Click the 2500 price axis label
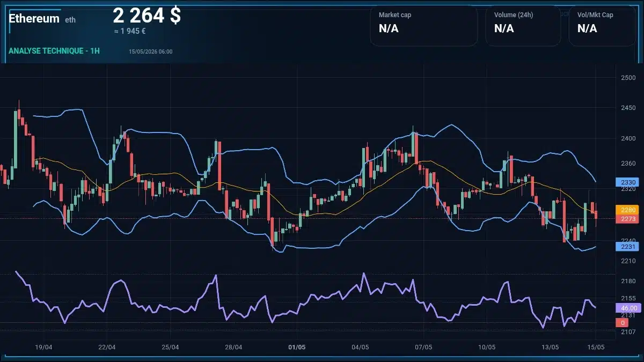The image size is (644, 362). [628, 78]
